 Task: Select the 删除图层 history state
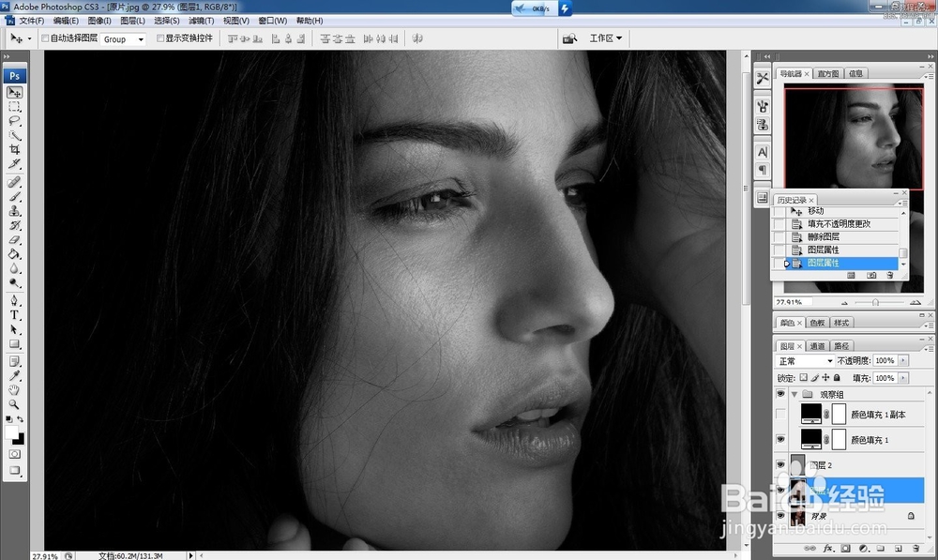(824, 237)
